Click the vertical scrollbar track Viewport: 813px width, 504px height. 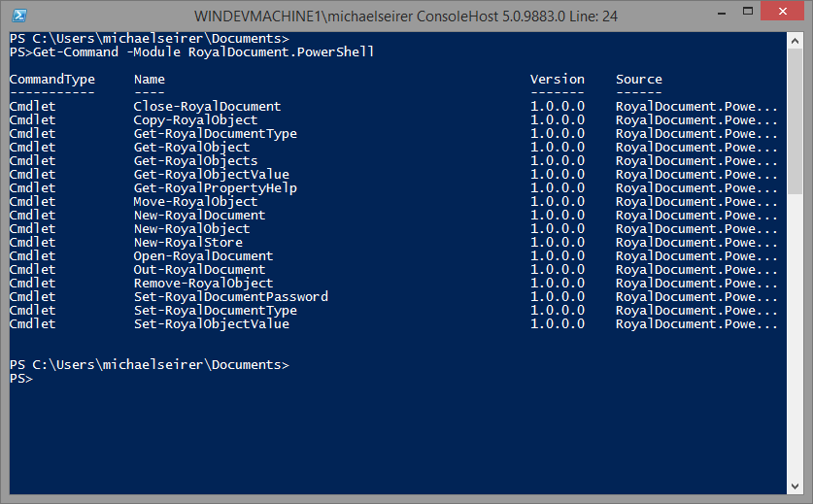(796, 291)
